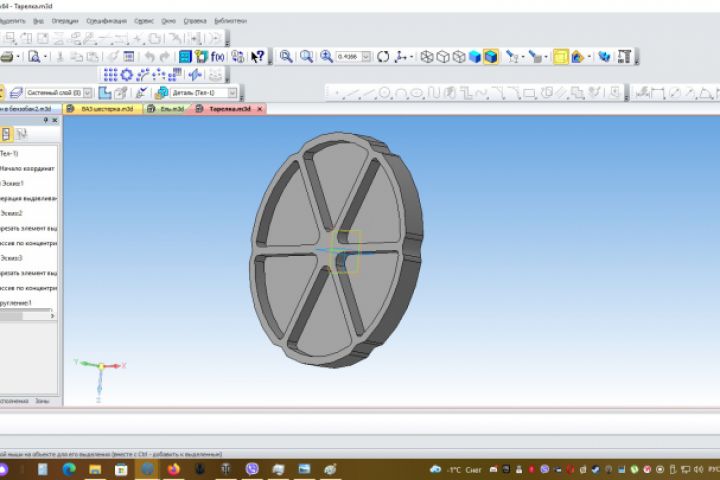Select Эскиз:3 in the model tree
The image size is (720, 480).
(11, 258)
